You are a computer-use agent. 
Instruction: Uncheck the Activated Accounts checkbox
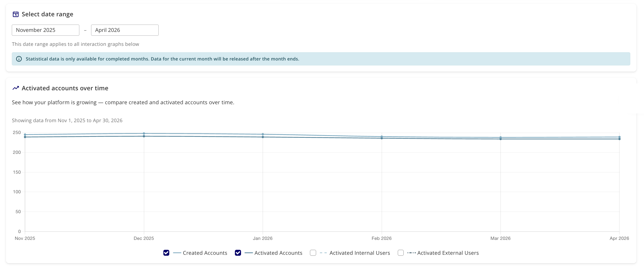(x=238, y=253)
